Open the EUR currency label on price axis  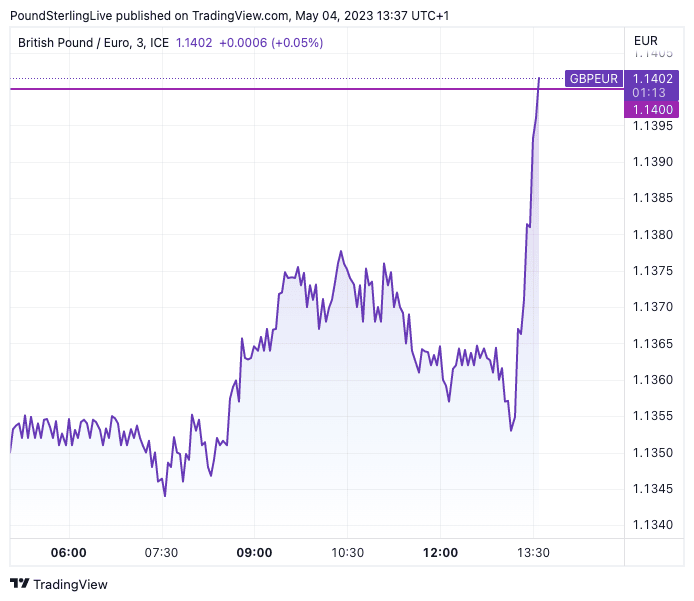coord(645,41)
